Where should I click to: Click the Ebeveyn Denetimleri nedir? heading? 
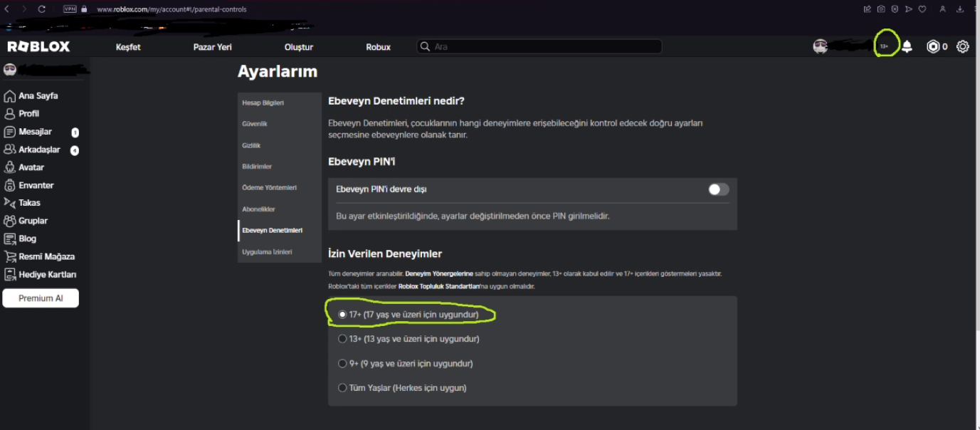(396, 101)
